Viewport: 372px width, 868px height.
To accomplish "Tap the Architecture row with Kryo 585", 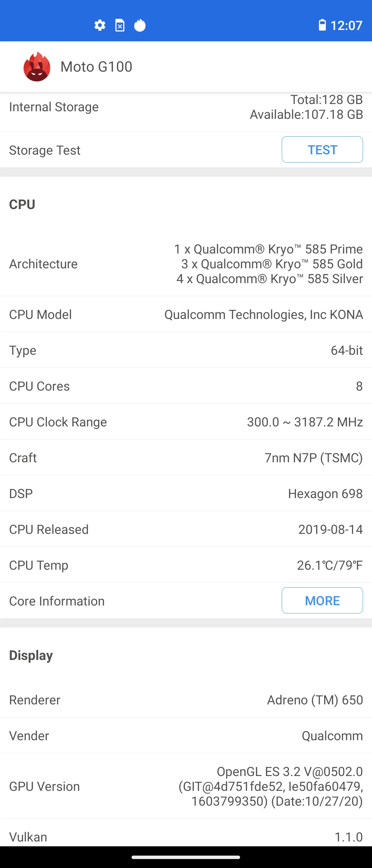I will (186, 264).
